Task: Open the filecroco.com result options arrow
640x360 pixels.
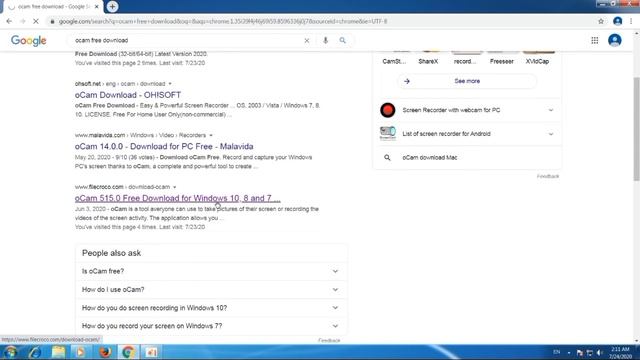Action: point(175,187)
